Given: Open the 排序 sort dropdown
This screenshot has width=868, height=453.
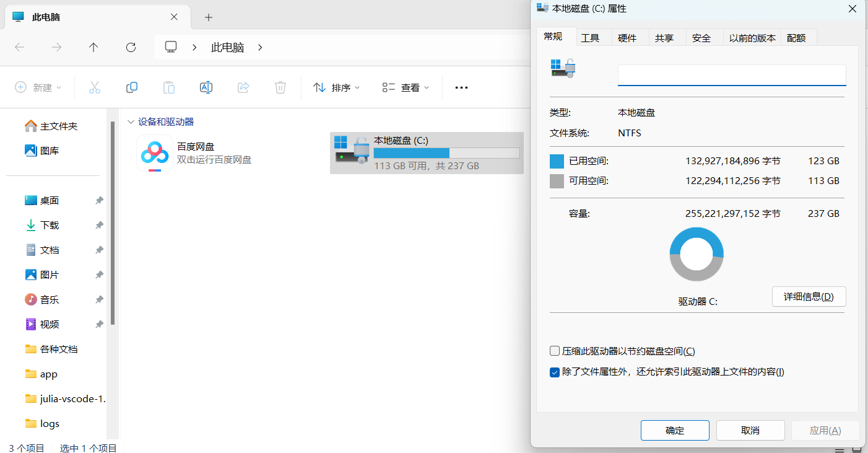Looking at the screenshot, I should pyautogui.click(x=337, y=87).
